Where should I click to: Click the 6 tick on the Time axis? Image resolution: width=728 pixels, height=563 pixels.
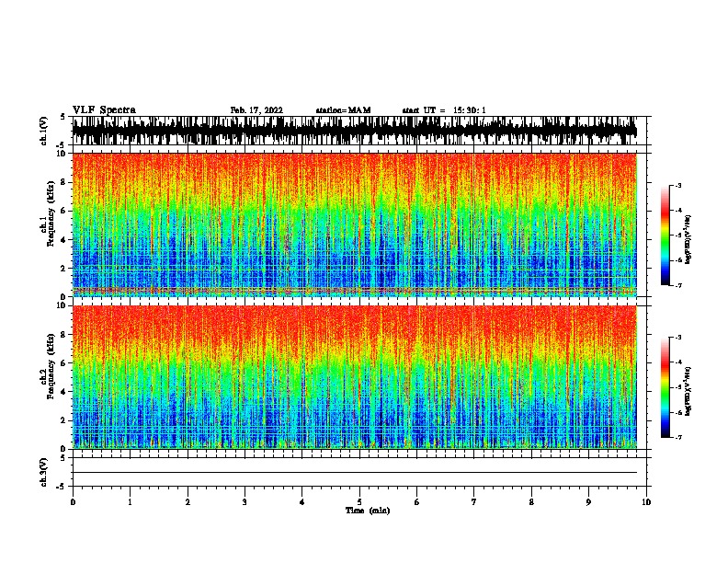point(417,501)
